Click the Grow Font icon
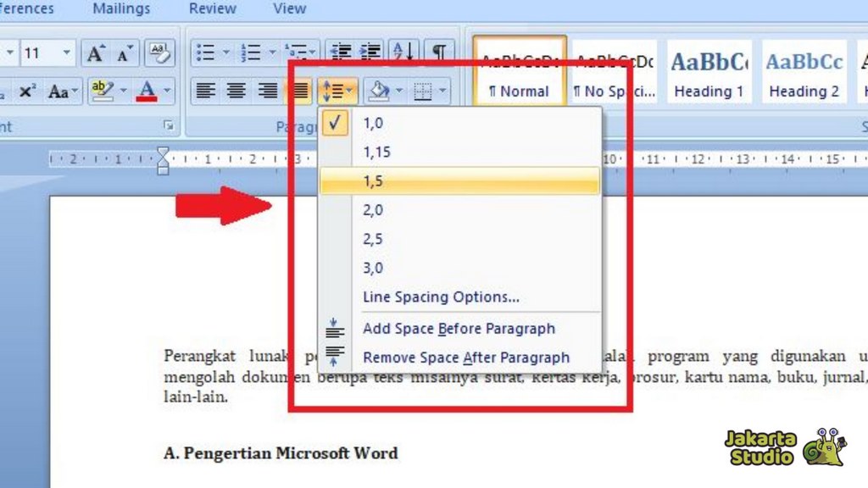Viewport: 868px width, 488px height. point(96,53)
